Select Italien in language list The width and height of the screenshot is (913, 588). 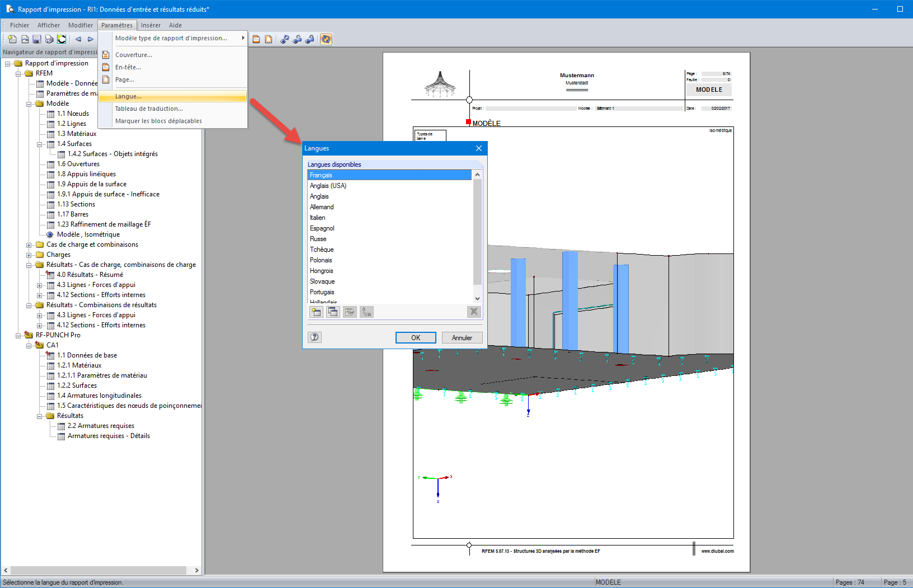click(x=390, y=218)
